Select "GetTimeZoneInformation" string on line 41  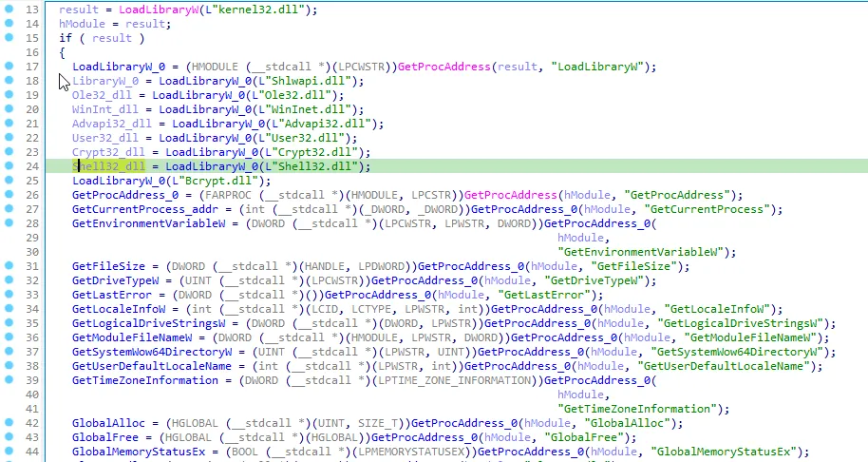637,409
